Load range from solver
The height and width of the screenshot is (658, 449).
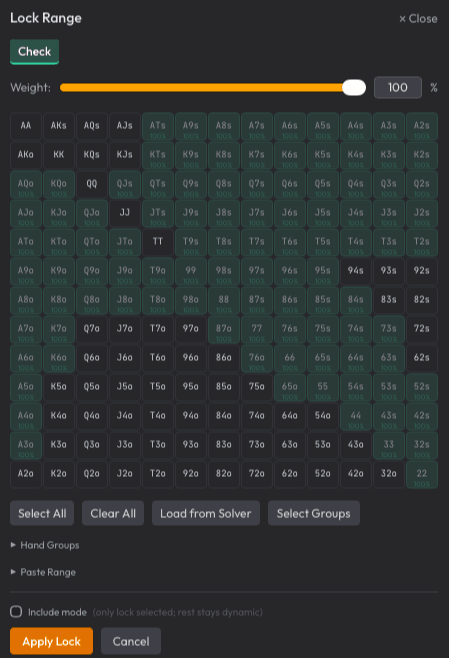pos(206,513)
